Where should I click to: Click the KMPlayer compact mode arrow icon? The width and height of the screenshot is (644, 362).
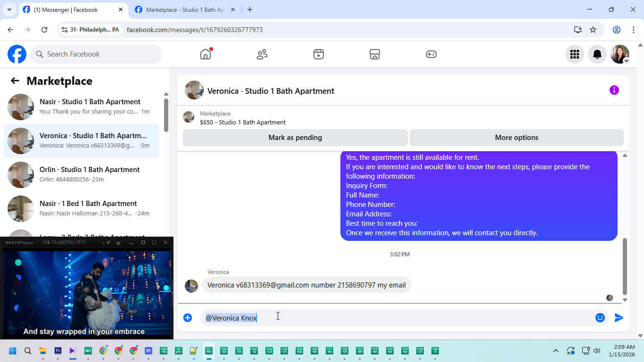(x=119, y=242)
